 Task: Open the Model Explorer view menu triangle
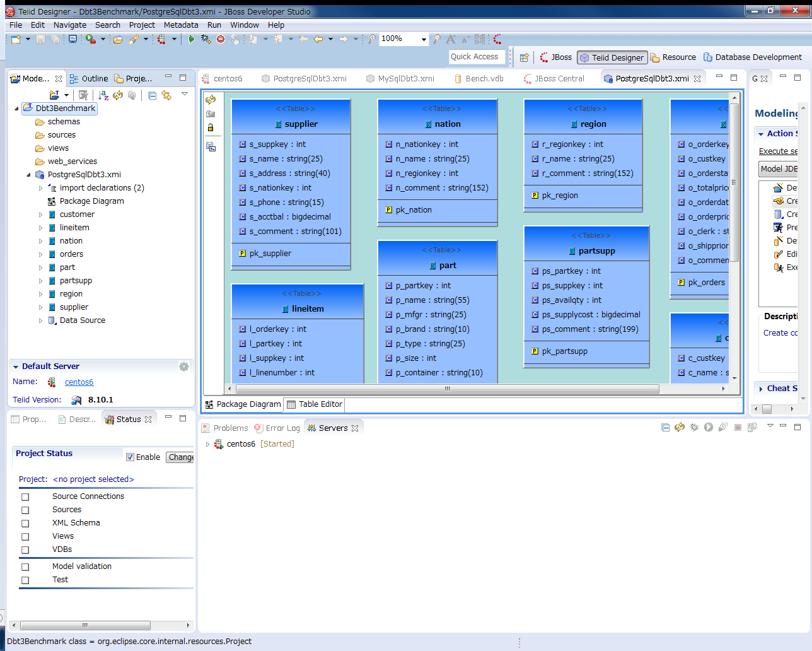185,94
